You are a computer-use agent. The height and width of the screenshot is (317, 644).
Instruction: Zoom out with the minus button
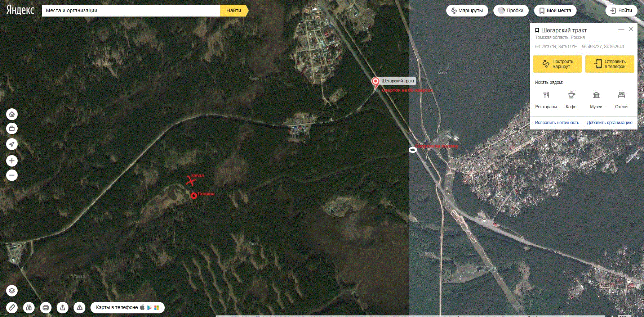coord(12,175)
